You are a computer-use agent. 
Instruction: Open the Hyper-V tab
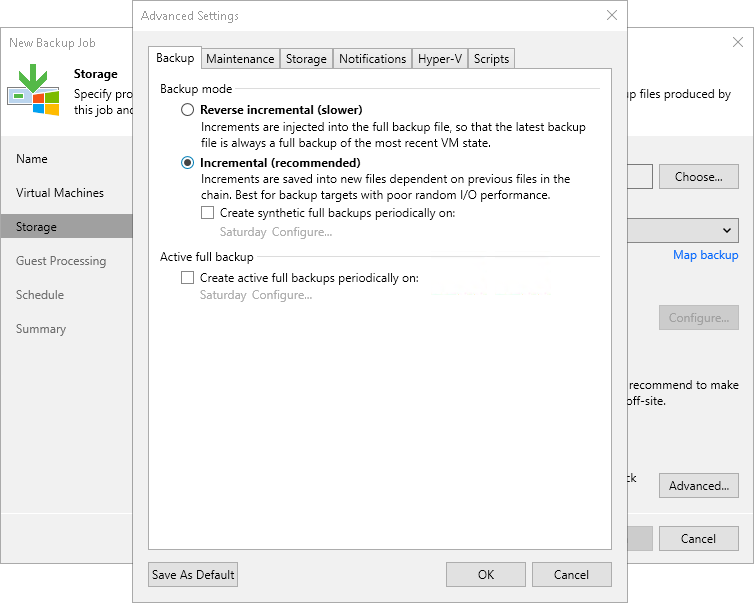[x=440, y=59]
